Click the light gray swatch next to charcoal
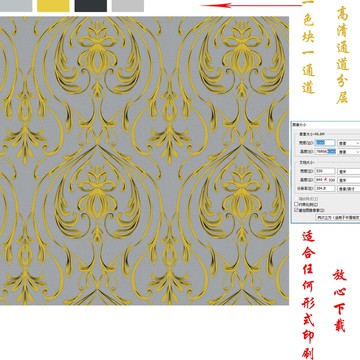This screenshot has height=360, width=360. coord(128,6)
